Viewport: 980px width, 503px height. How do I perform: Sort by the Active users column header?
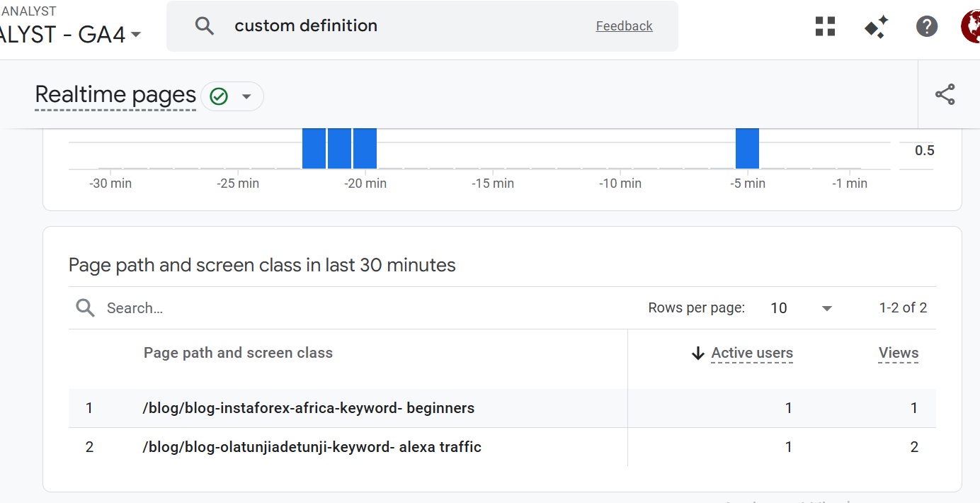pos(752,353)
